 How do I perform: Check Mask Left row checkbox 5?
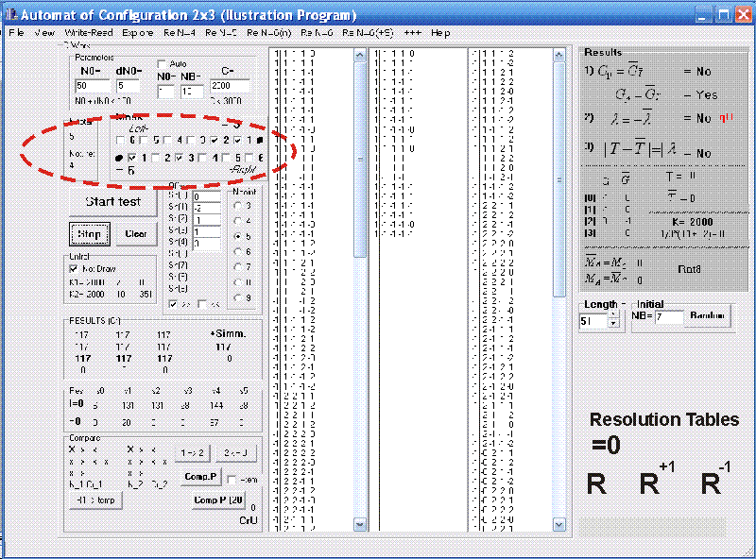144,141
